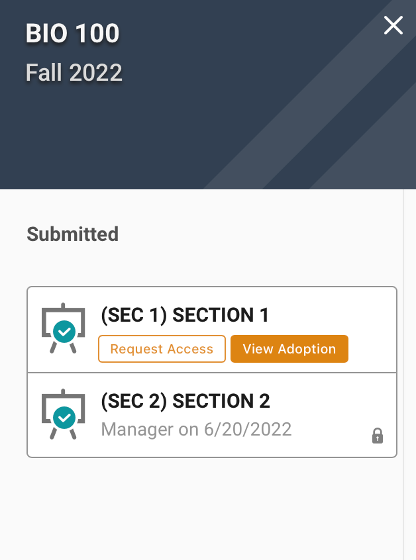The width and height of the screenshot is (416, 560).
Task: Select the (SEC 1) SECTION 1 title
Action: pos(185,315)
